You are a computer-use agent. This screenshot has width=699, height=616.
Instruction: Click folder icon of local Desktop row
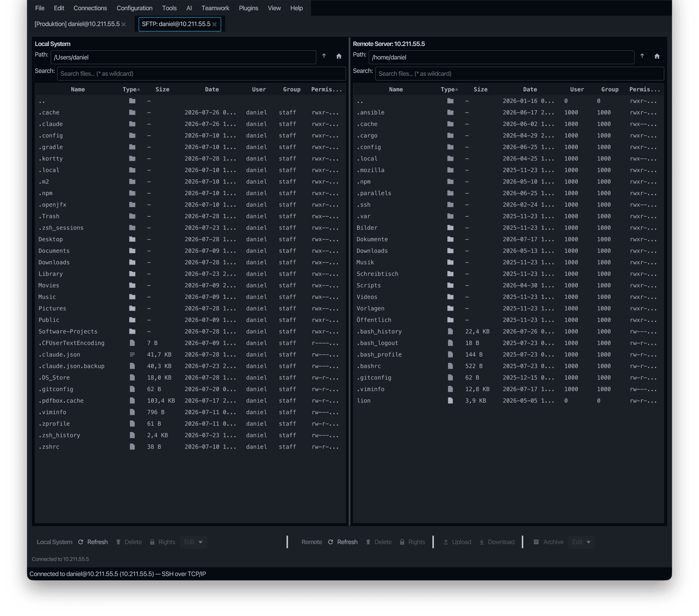(x=132, y=239)
